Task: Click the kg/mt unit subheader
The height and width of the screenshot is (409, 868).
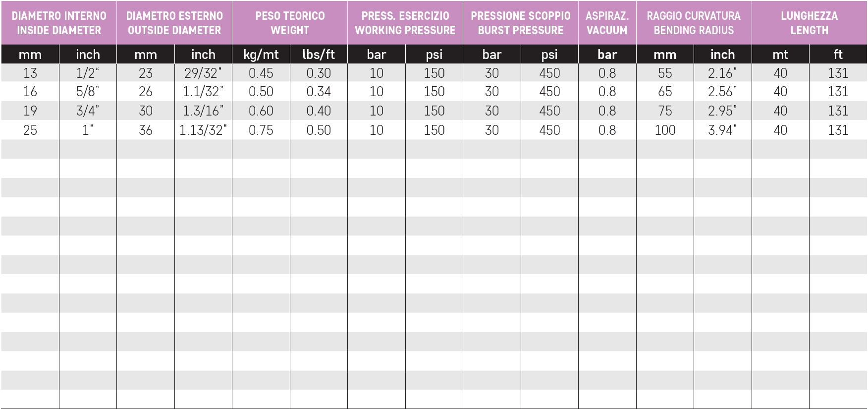Action: [261, 55]
